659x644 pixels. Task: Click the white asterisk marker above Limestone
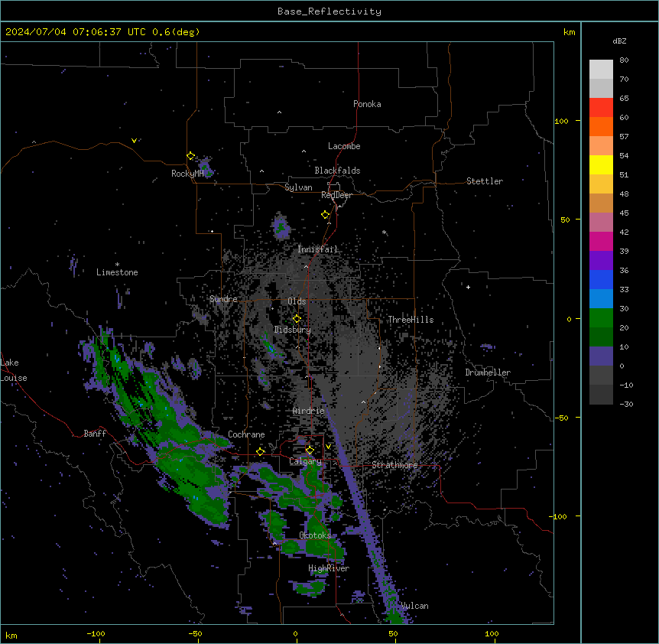(x=117, y=265)
